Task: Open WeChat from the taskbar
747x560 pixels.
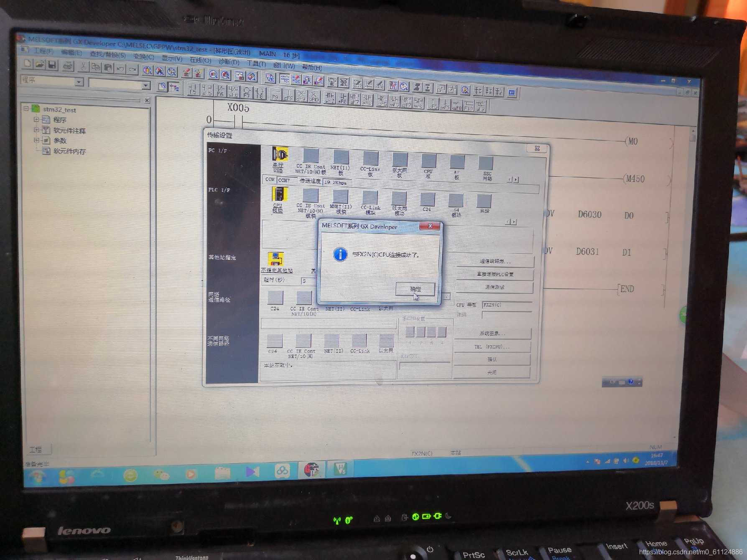Action: click(x=161, y=474)
